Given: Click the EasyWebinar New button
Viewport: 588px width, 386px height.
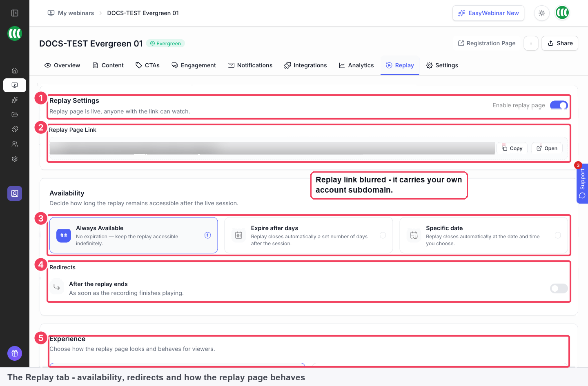Looking at the screenshot, I should (488, 13).
